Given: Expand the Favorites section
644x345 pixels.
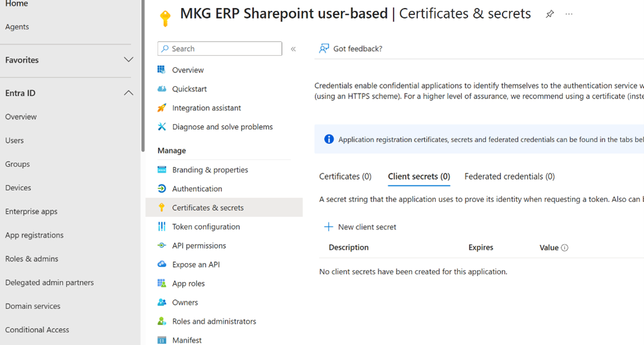Looking at the screenshot, I should (128, 60).
